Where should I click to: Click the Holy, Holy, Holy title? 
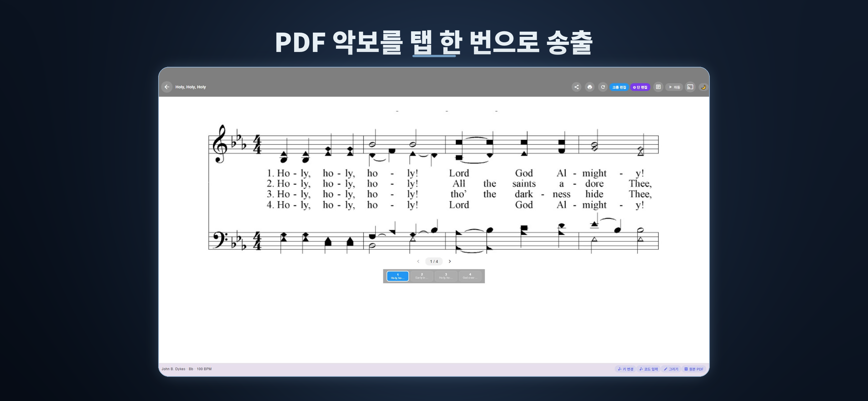(x=191, y=87)
